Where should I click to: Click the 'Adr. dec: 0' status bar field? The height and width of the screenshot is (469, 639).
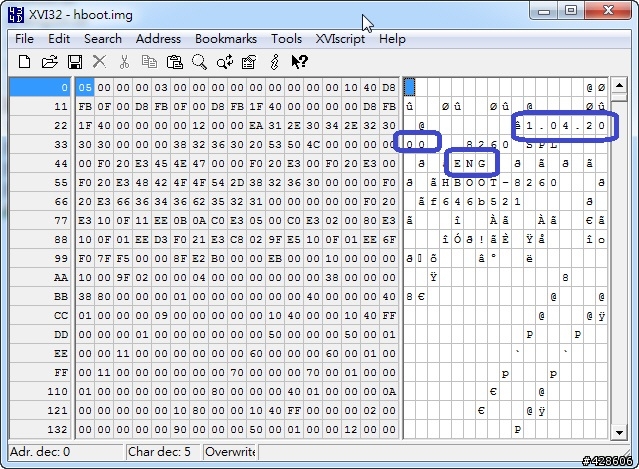[65, 452]
